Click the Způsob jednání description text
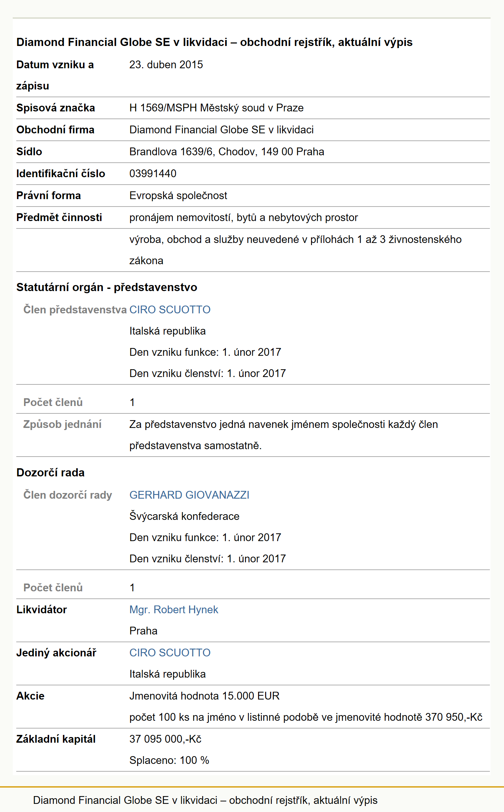504x812 pixels. 283,435
